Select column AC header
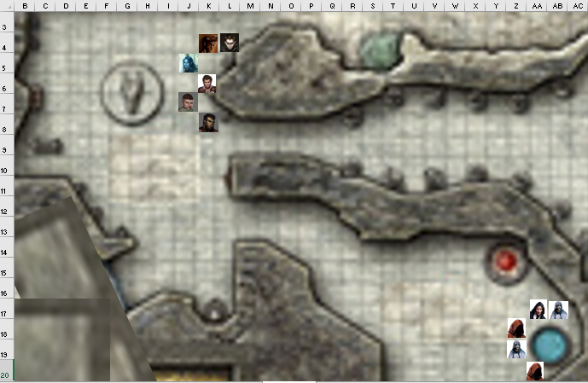The image size is (588, 383). pyautogui.click(x=578, y=6)
